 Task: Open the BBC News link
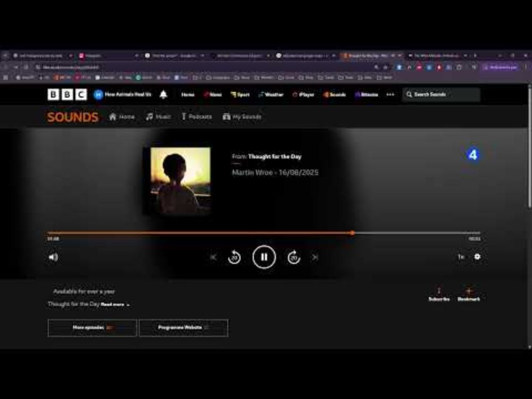[212, 95]
